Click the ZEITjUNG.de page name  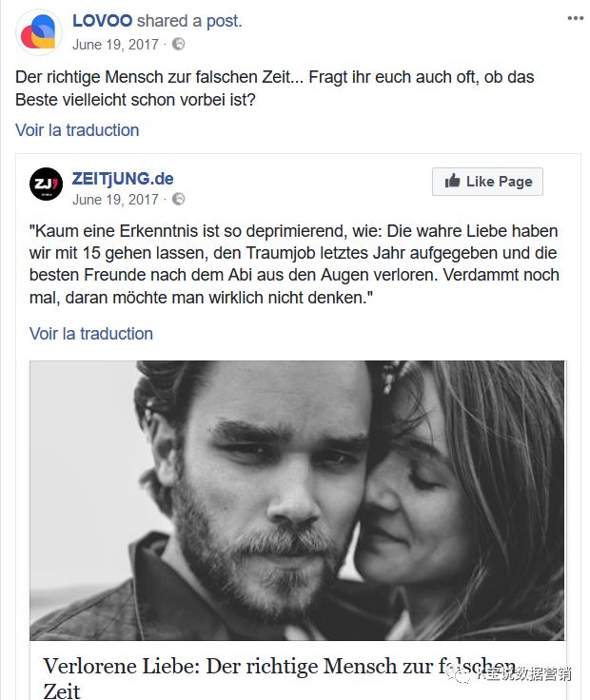coord(123,179)
